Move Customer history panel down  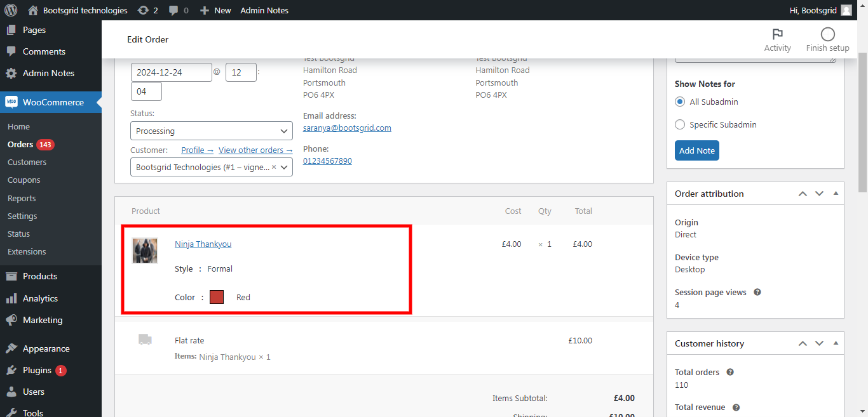(819, 343)
